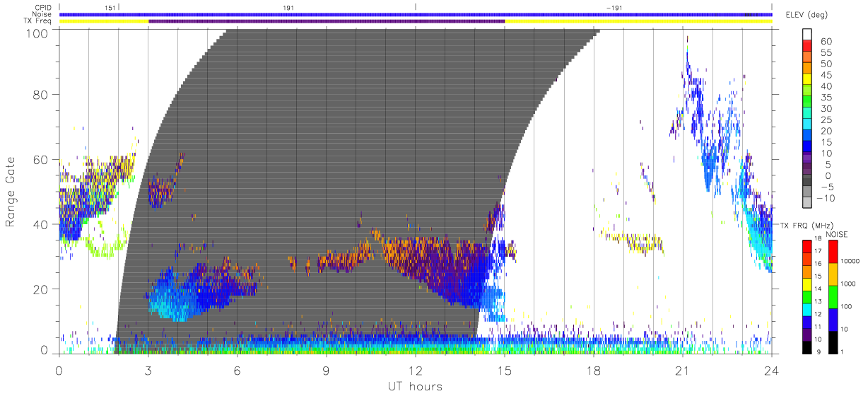
Task: Click the 25 label on ELEV scale
Action: tap(826, 120)
